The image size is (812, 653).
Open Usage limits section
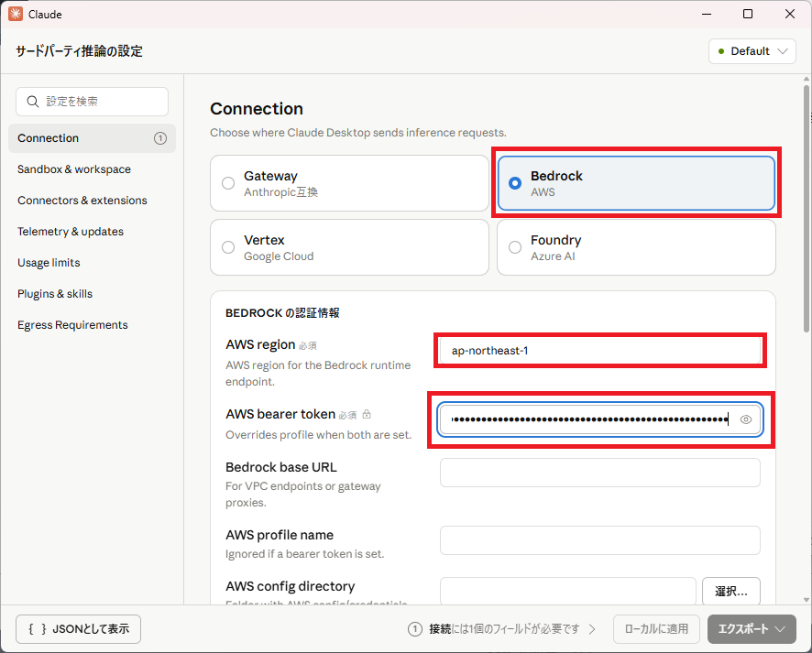93,262
